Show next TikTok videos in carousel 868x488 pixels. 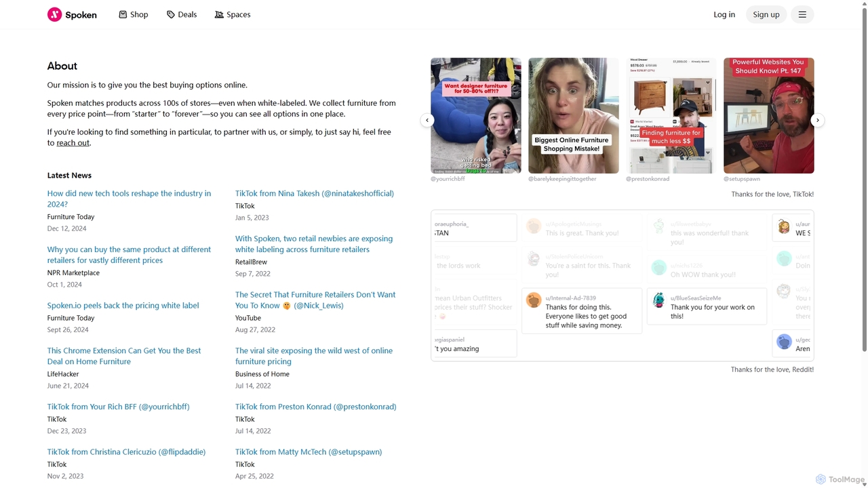818,120
